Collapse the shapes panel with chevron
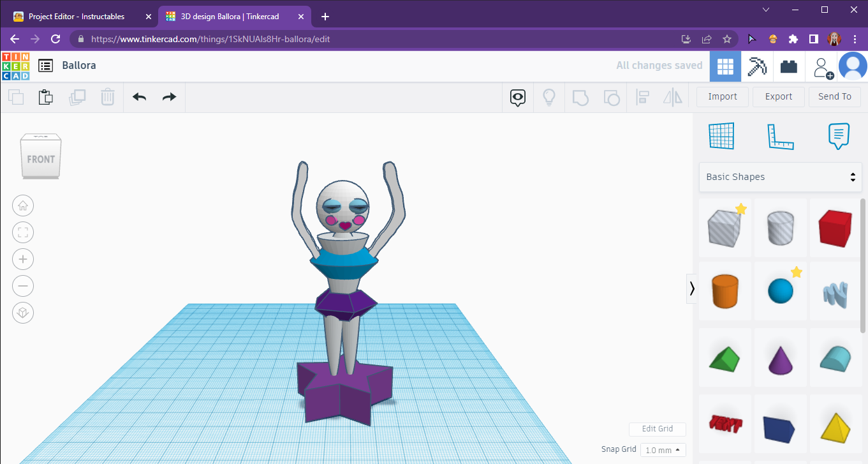The width and height of the screenshot is (868, 464). click(x=692, y=288)
